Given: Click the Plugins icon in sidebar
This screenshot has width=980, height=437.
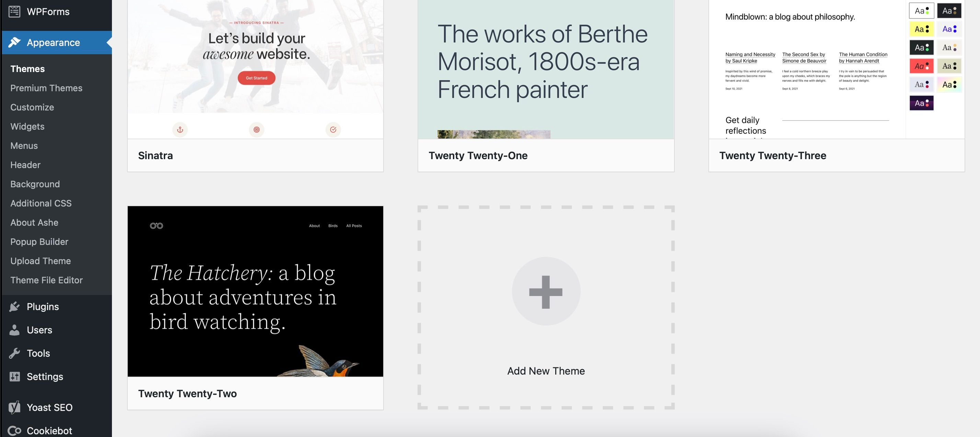Looking at the screenshot, I should click(14, 307).
